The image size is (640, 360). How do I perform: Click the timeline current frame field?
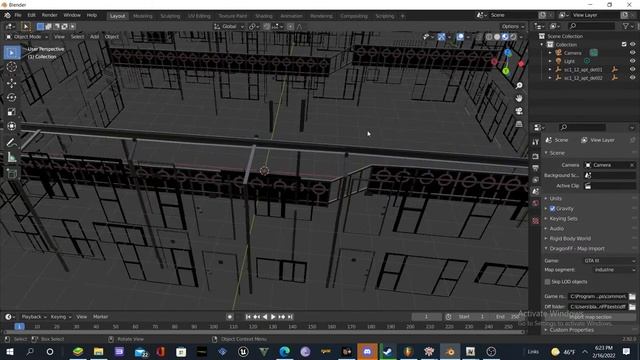(427, 317)
